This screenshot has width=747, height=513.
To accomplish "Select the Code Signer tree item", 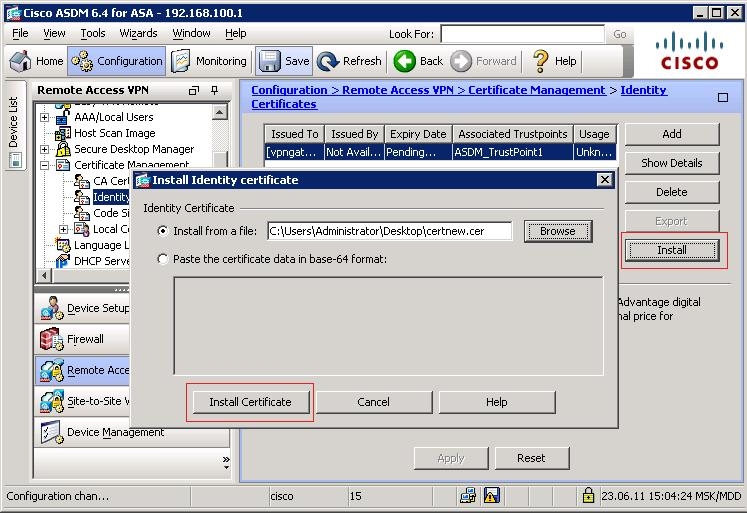I will 111,213.
